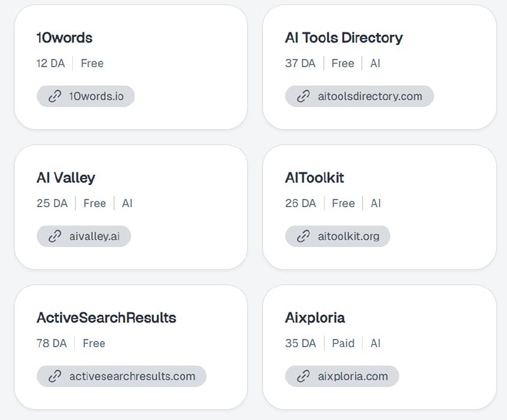Click the chain icon next to aitoolsdirectory.com

coord(304,96)
